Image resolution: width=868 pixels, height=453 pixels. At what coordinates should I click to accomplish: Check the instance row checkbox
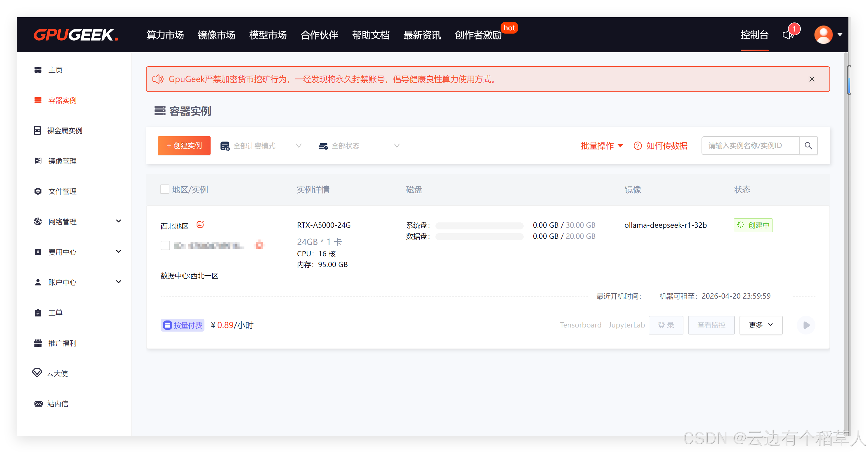pos(165,245)
